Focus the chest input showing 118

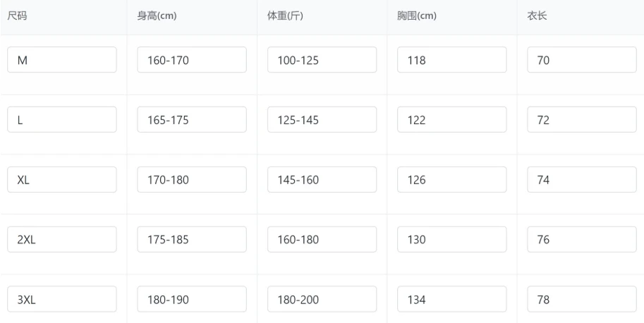coord(451,60)
